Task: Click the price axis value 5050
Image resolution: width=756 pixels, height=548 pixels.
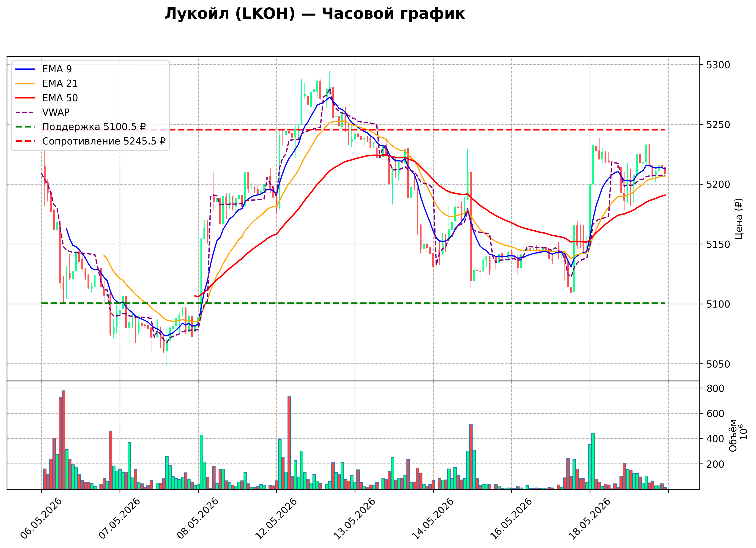Action: coord(718,364)
